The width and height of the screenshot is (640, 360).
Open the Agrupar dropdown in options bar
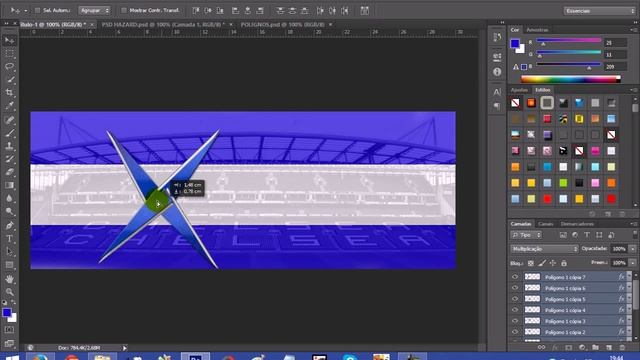[x=94, y=10]
